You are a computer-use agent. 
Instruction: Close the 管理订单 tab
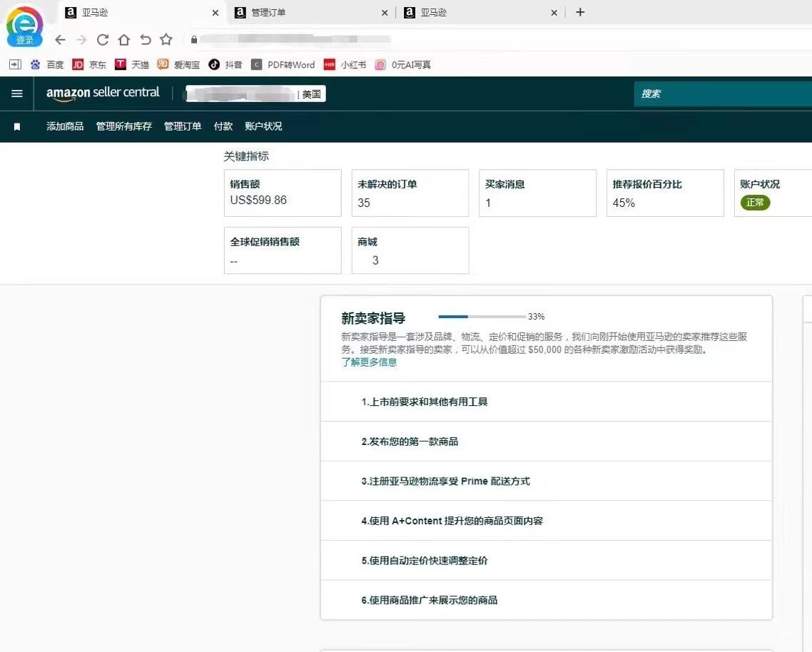tap(385, 12)
